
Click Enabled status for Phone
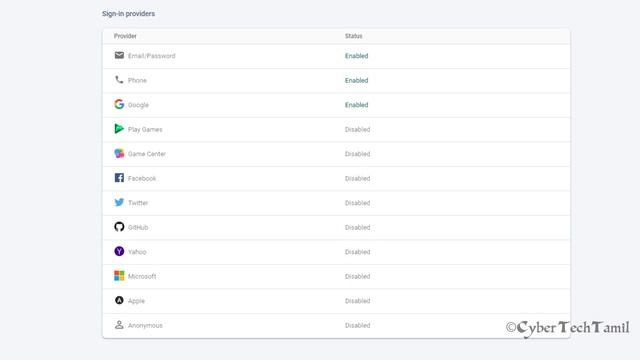356,80
